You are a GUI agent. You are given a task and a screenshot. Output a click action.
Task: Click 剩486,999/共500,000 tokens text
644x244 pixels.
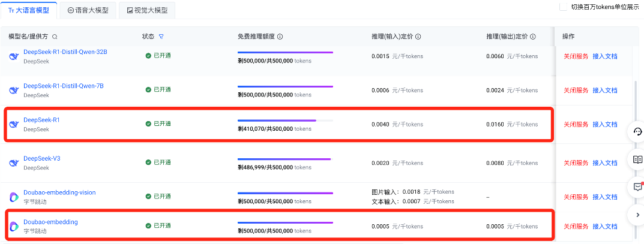pyautogui.click(x=274, y=167)
